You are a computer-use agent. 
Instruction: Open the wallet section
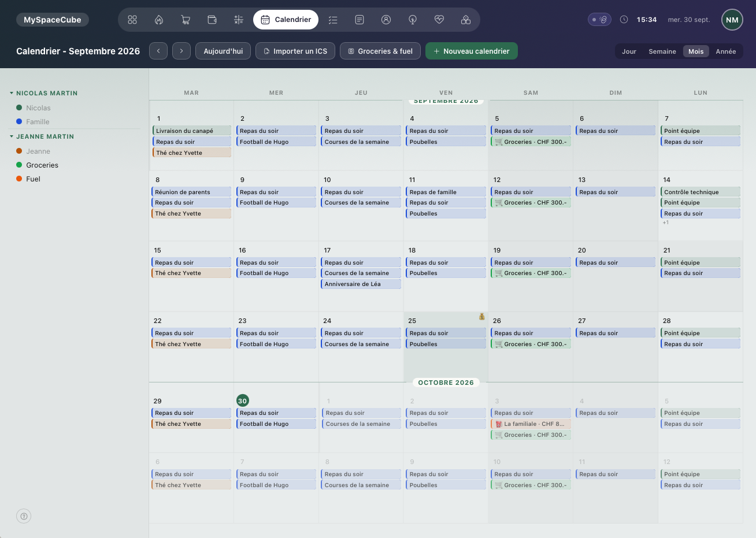tap(212, 20)
